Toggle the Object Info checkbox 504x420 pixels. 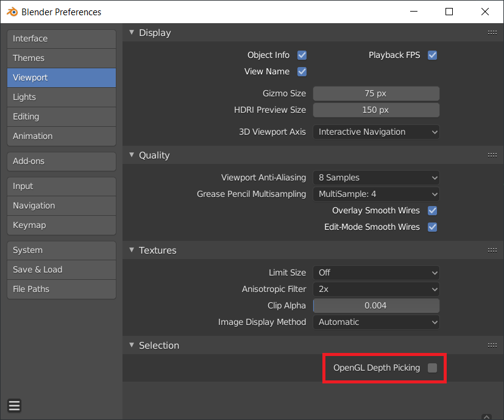[x=302, y=55]
